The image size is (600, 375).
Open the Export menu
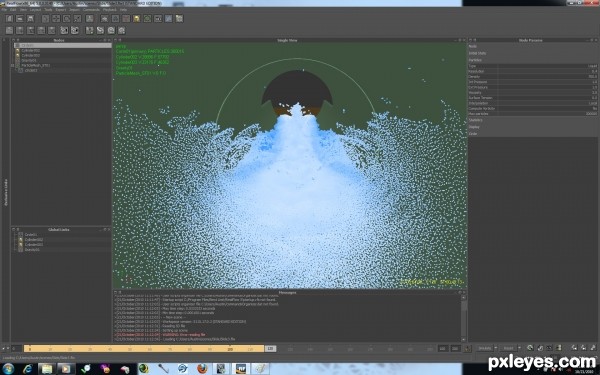[61, 10]
